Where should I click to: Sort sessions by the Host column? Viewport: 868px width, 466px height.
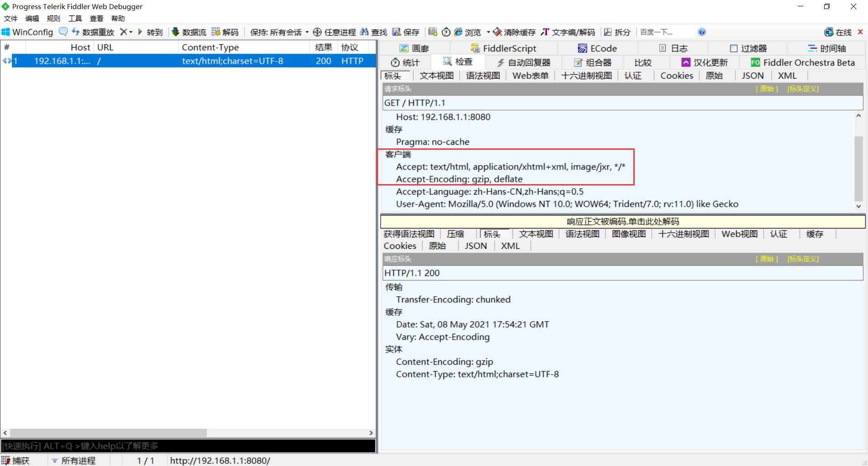click(x=60, y=47)
